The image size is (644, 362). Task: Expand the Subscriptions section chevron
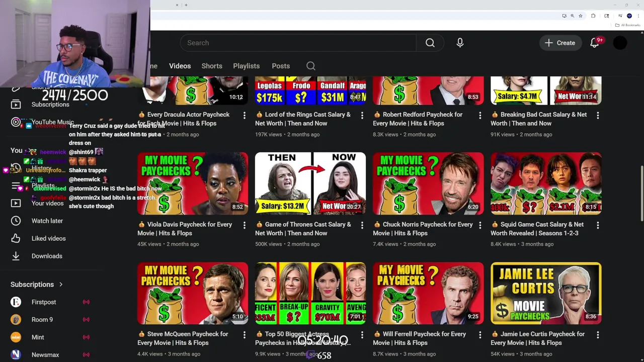pos(61,285)
